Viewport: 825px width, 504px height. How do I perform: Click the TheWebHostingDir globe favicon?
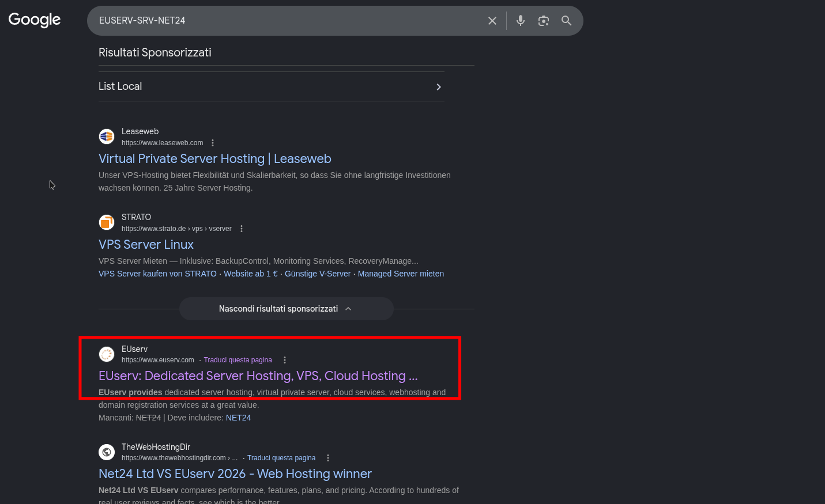click(x=107, y=452)
